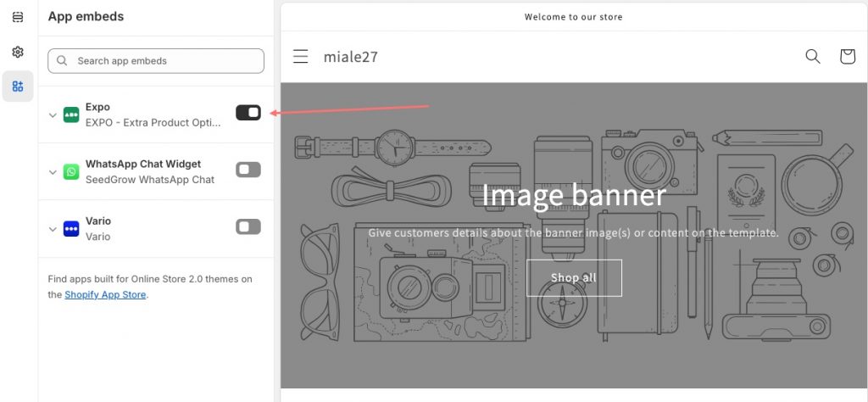Viewport: 868px width, 402px height.
Task: Click magnifier icon in Search app embeds field
Action: (x=62, y=61)
